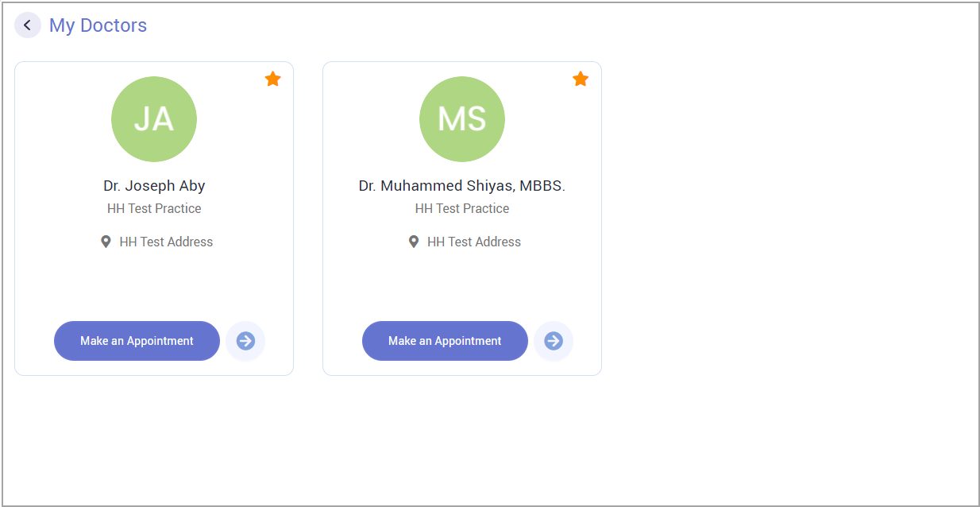
Task: Click the My Doctors page title
Action: click(98, 25)
